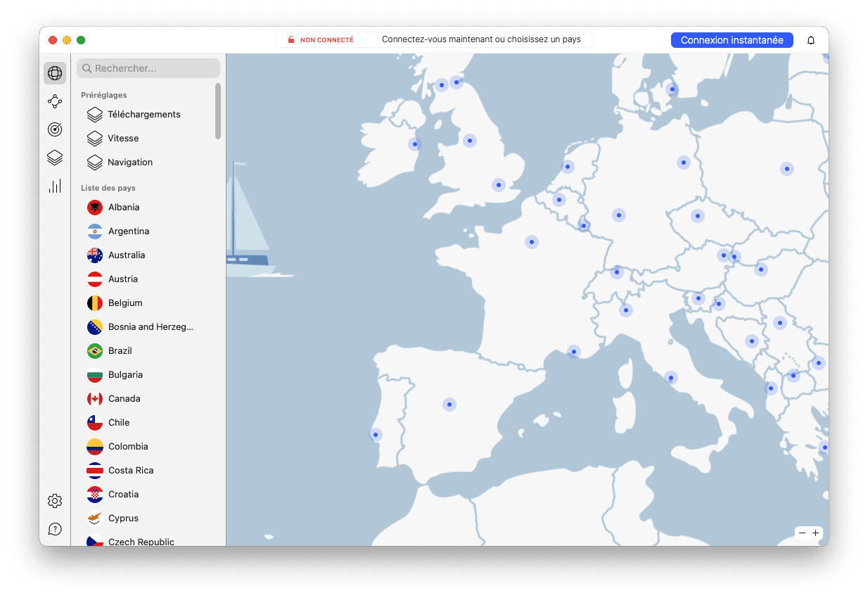
Task: Click the Brazil flag icon
Action: coord(94,350)
